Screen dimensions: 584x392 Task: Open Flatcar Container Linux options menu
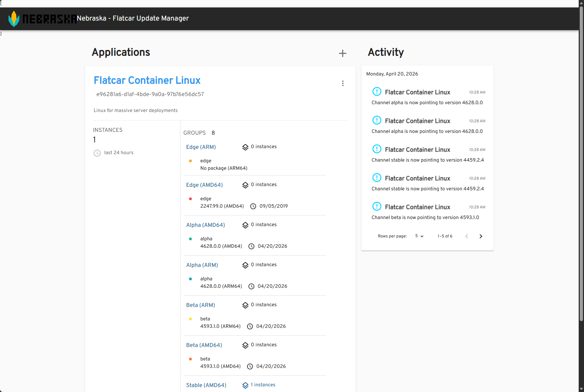[343, 83]
